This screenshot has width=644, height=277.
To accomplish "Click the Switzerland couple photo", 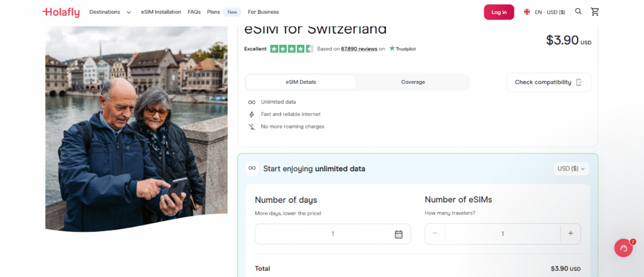I will (136, 128).
